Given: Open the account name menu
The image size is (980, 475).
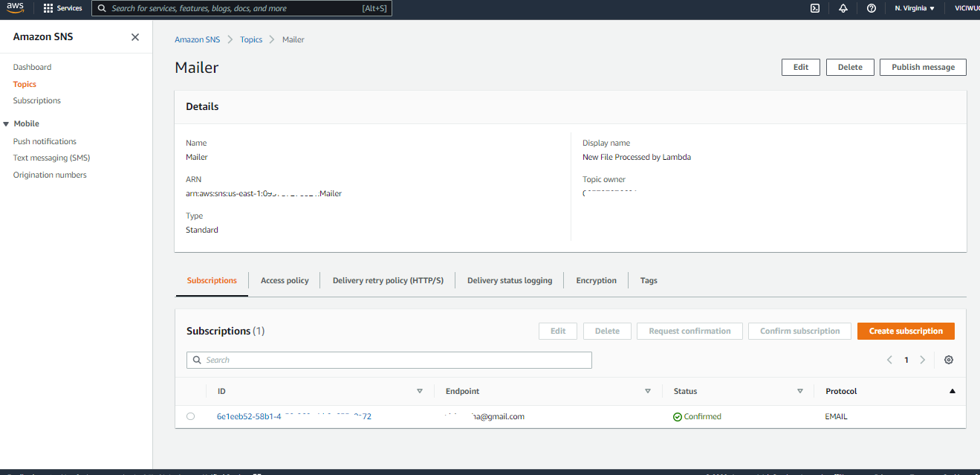Looking at the screenshot, I should pyautogui.click(x=967, y=8).
